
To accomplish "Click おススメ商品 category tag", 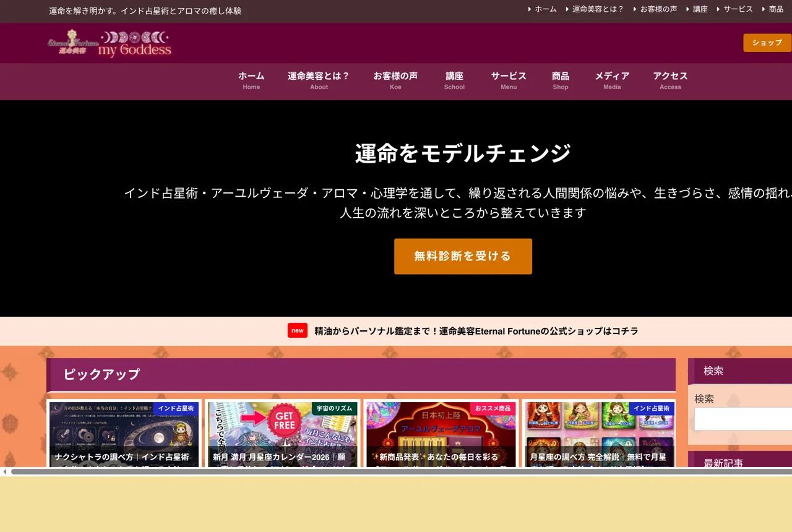I will (x=493, y=408).
